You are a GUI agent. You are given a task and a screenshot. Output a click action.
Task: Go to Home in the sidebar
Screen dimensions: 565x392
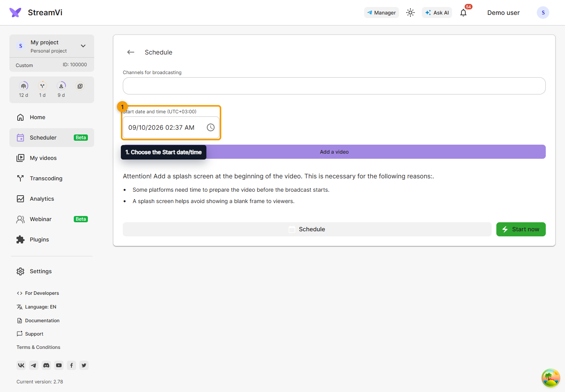52,117
